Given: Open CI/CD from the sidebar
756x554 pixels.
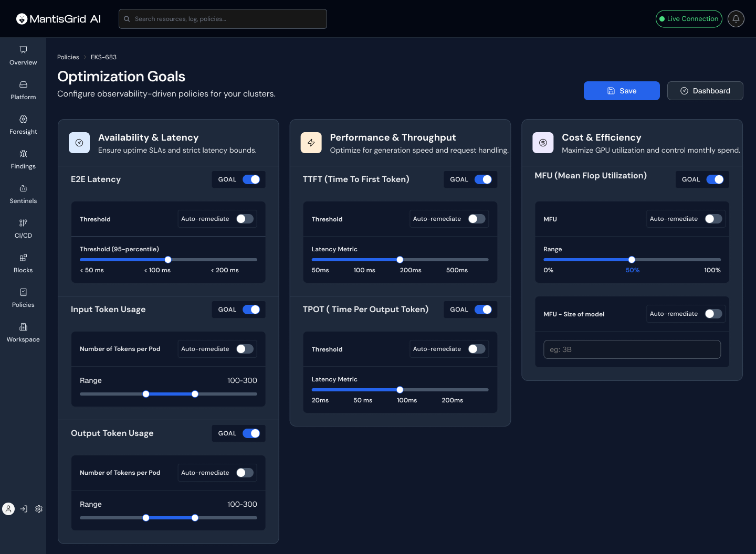Looking at the screenshot, I should tap(23, 229).
